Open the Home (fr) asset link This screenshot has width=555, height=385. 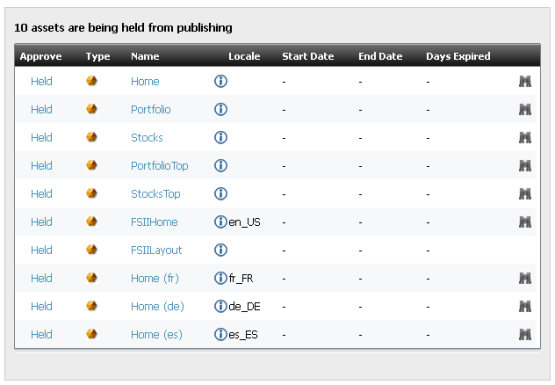point(155,278)
